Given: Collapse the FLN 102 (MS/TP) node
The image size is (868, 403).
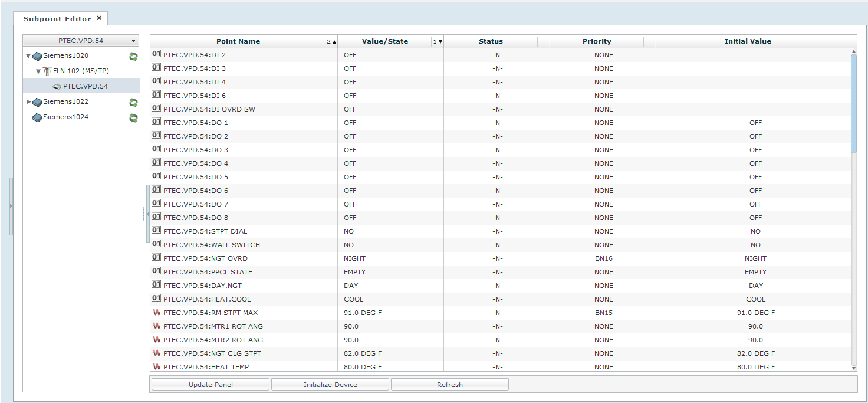Looking at the screenshot, I should (x=38, y=71).
